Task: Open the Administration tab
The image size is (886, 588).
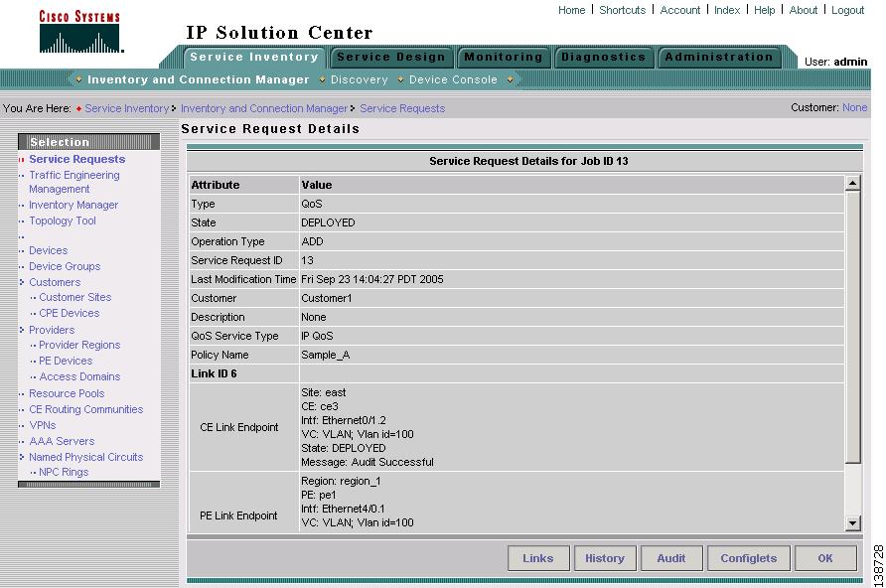Action: pos(719,57)
